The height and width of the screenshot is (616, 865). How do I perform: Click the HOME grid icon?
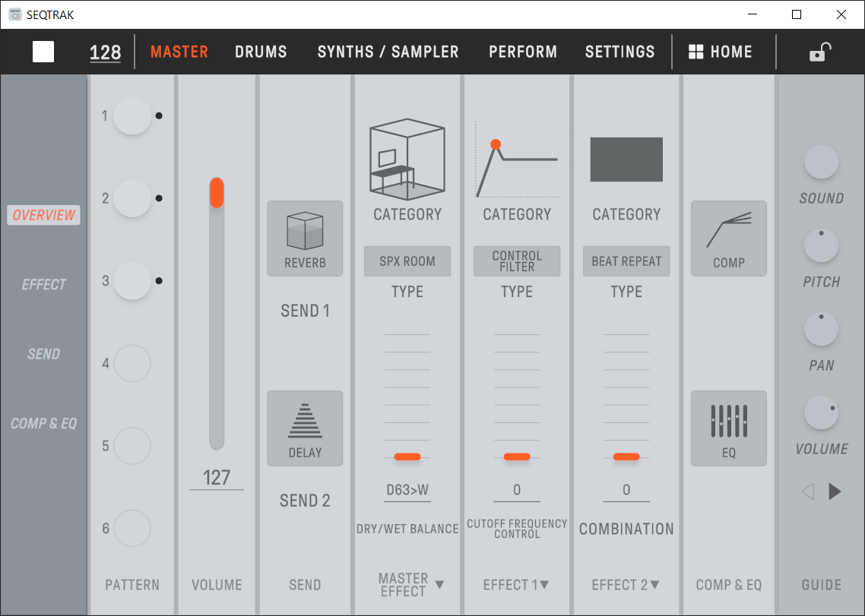(x=696, y=52)
